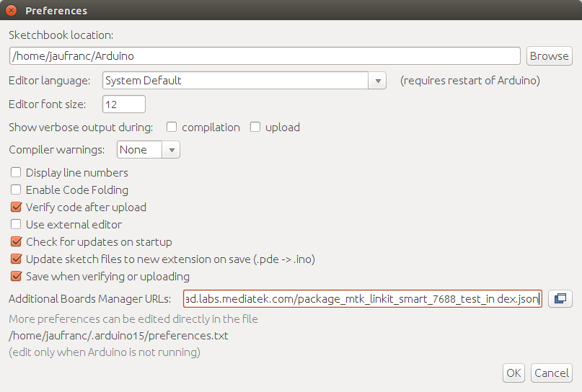Uncheck Update sketch files to new extension
Image resolution: width=582 pixels, height=392 pixels.
coord(16,259)
